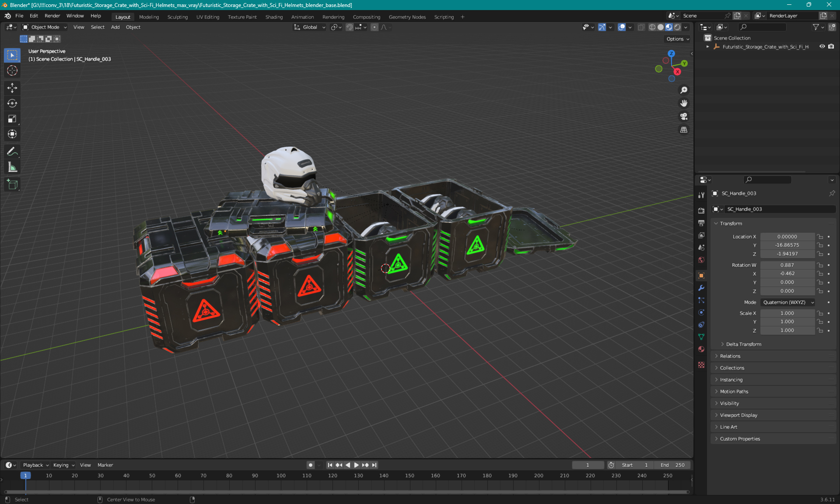Click frame 1 on timeline

(25, 475)
